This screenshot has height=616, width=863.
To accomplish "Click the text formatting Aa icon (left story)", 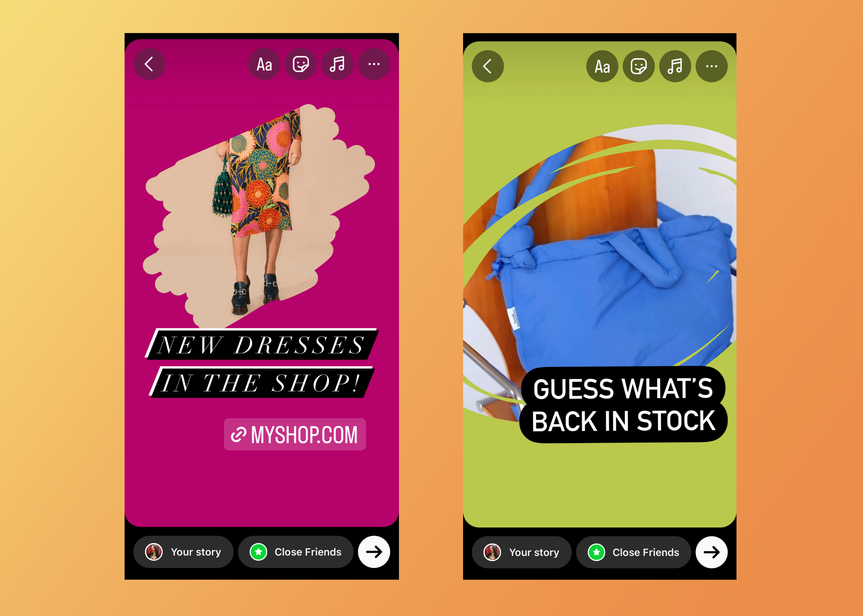I will click(267, 65).
